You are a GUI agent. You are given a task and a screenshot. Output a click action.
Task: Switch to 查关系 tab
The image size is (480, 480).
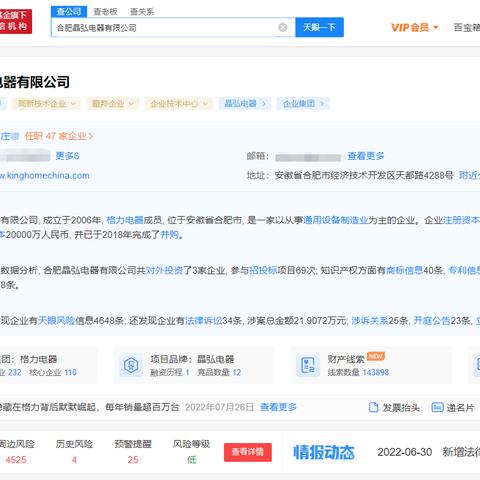pos(142,12)
